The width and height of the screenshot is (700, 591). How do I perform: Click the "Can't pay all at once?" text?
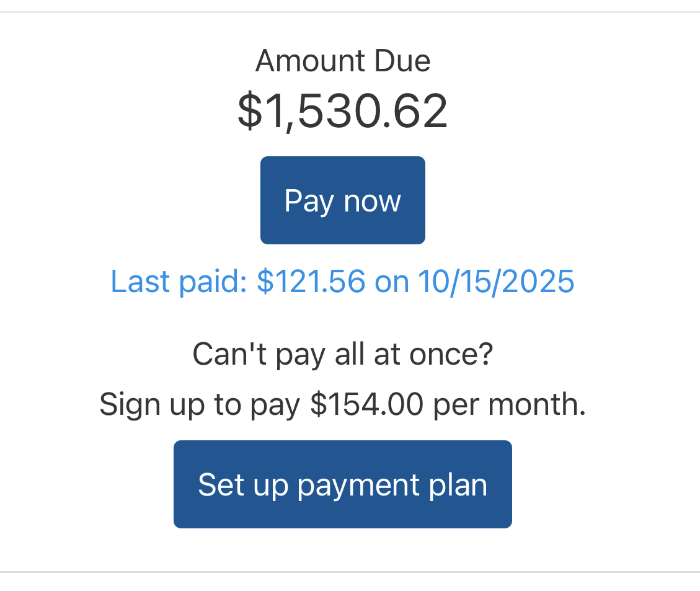pos(342,355)
